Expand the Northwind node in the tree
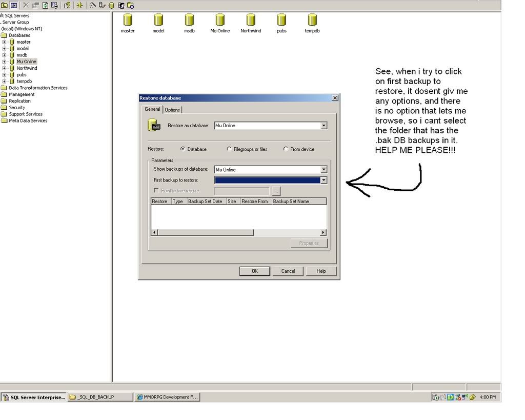 [5, 68]
